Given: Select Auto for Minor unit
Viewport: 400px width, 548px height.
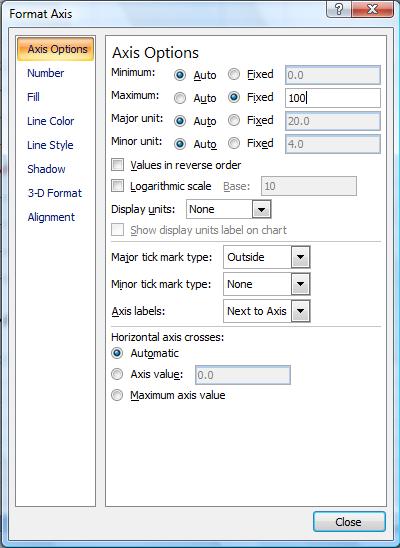Looking at the screenshot, I should [x=180, y=144].
